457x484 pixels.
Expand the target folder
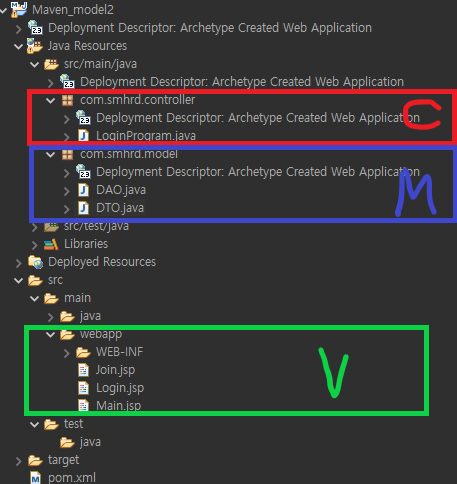19,461
